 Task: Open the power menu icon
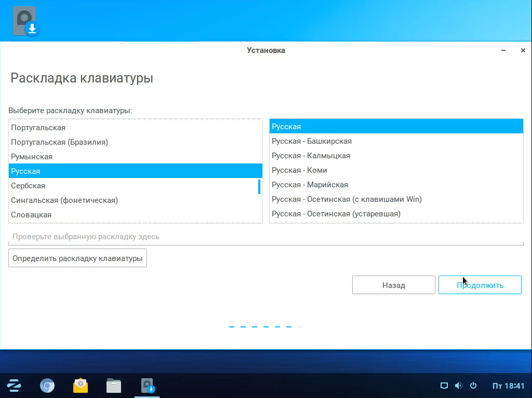[x=473, y=386]
